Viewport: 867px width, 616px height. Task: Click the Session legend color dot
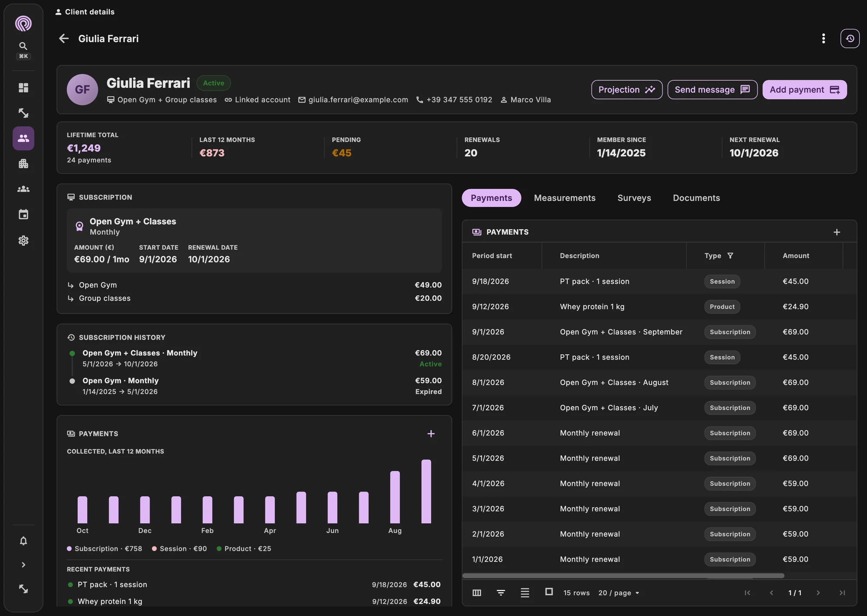[x=154, y=548]
